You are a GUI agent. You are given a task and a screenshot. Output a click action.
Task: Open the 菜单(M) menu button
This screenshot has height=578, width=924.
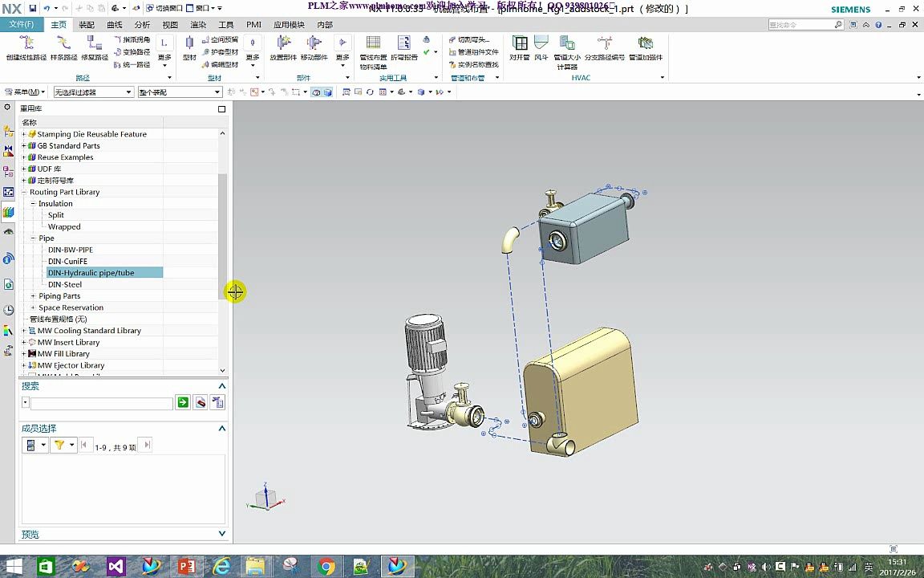[25, 92]
